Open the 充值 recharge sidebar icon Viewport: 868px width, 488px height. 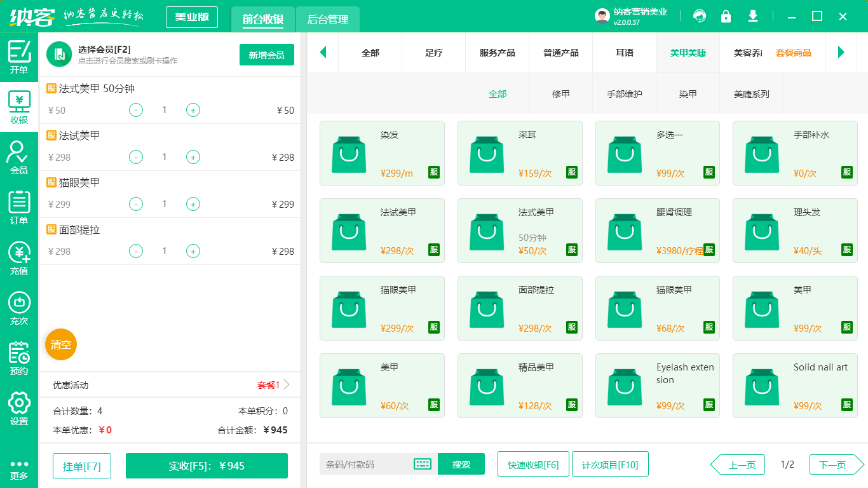(x=19, y=258)
